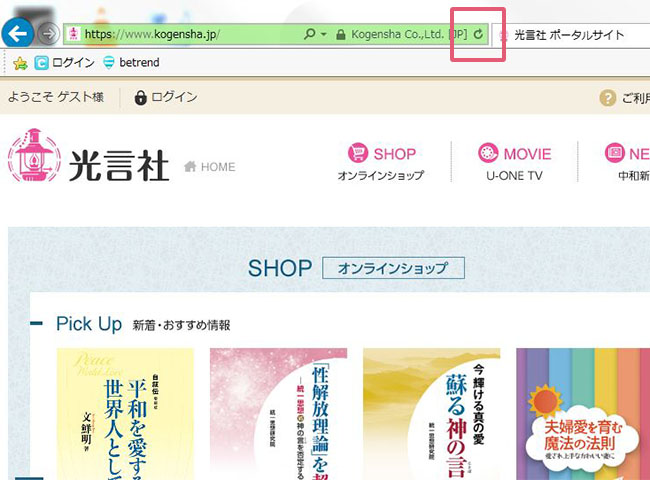Open the ログイン bookmark in favorites bar

[65, 63]
